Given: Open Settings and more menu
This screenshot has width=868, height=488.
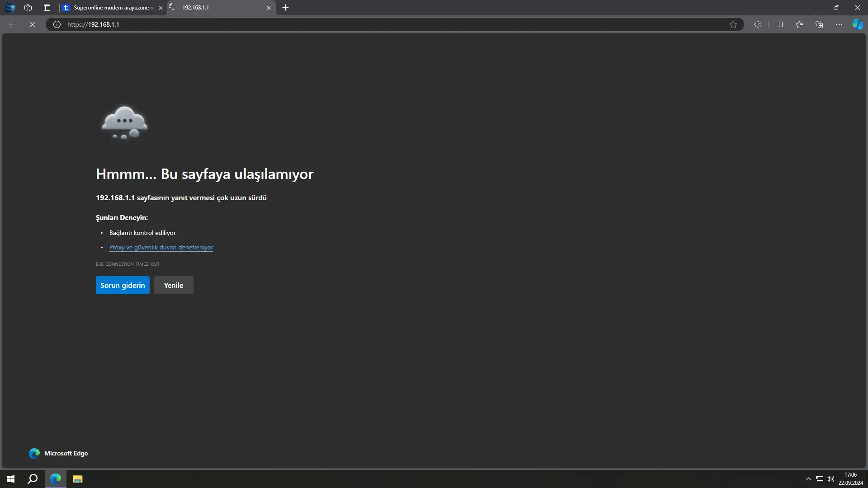Looking at the screenshot, I should pos(839,24).
